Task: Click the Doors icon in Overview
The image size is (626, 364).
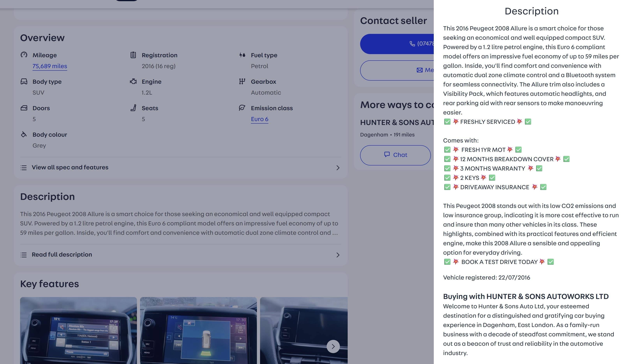Action: 24,108
